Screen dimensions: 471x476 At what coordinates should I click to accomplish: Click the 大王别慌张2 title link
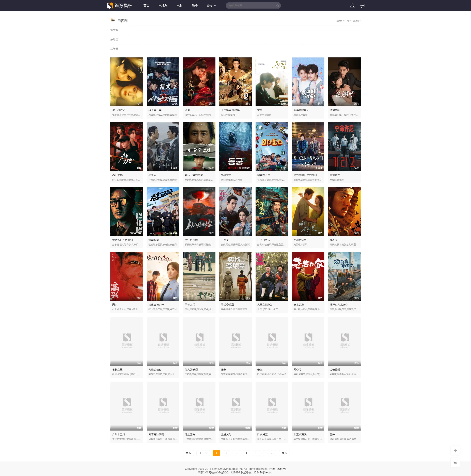pos(264,304)
